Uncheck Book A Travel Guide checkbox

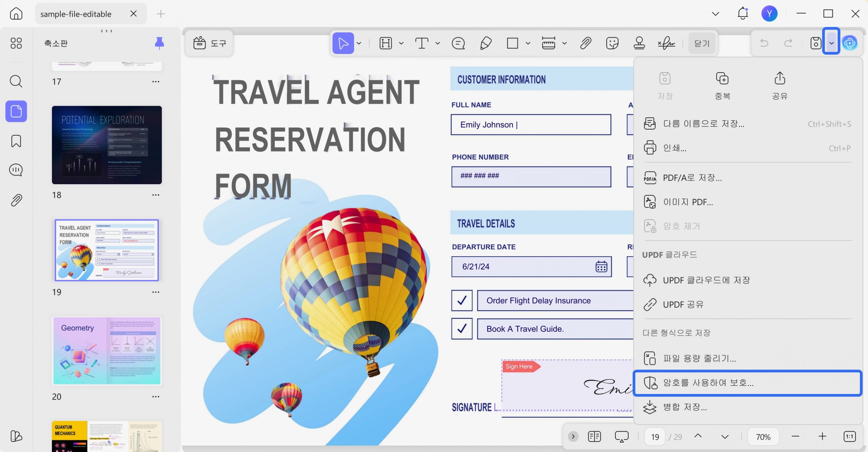(462, 329)
